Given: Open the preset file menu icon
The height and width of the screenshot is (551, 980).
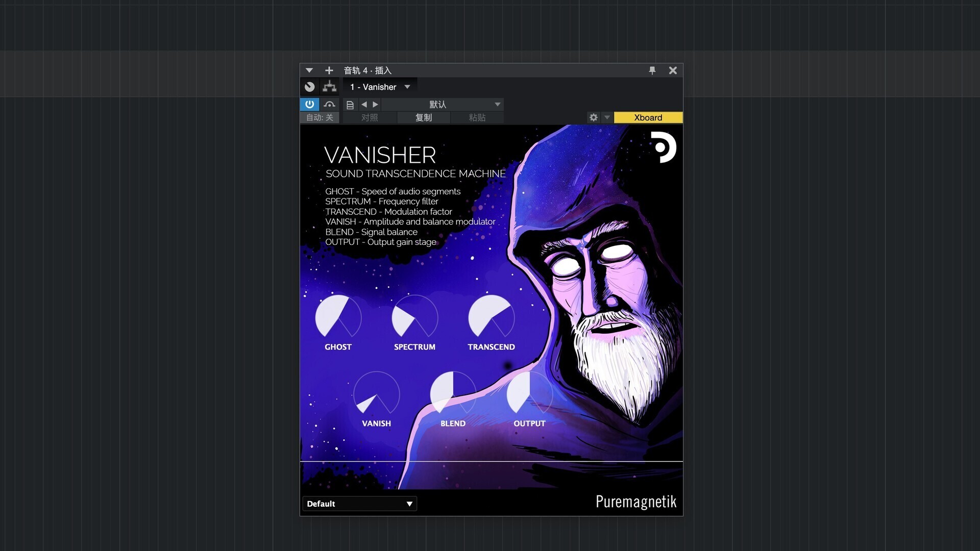Looking at the screenshot, I should (x=350, y=105).
